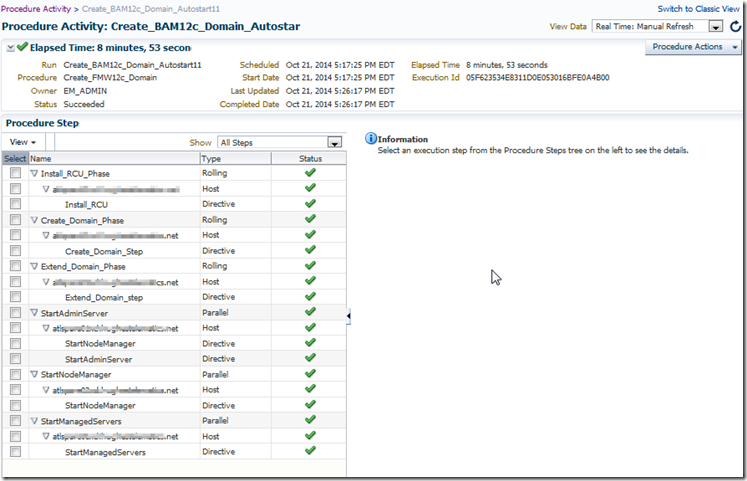
Task: Open the Extend_Domain_step details
Action: tap(104, 297)
